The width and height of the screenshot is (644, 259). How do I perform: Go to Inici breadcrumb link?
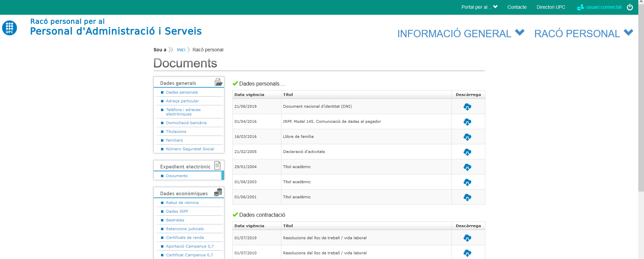pyautogui.click(x=181, y=50)
